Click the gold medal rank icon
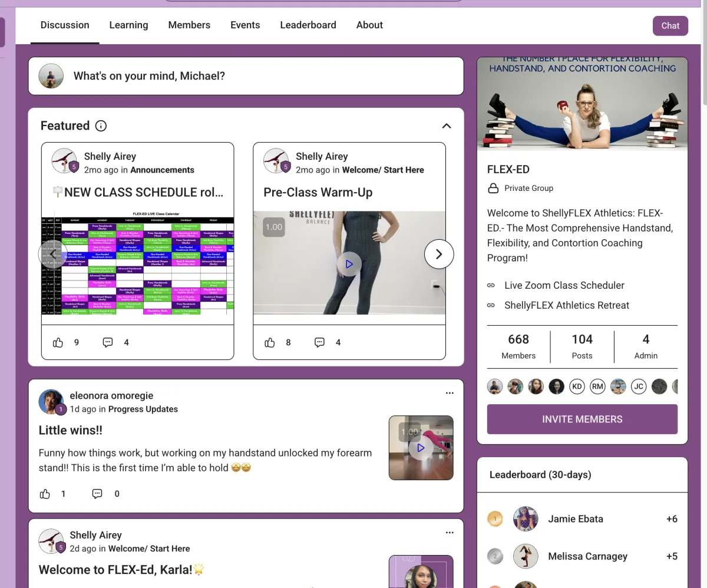 click(x=495, y=519)
